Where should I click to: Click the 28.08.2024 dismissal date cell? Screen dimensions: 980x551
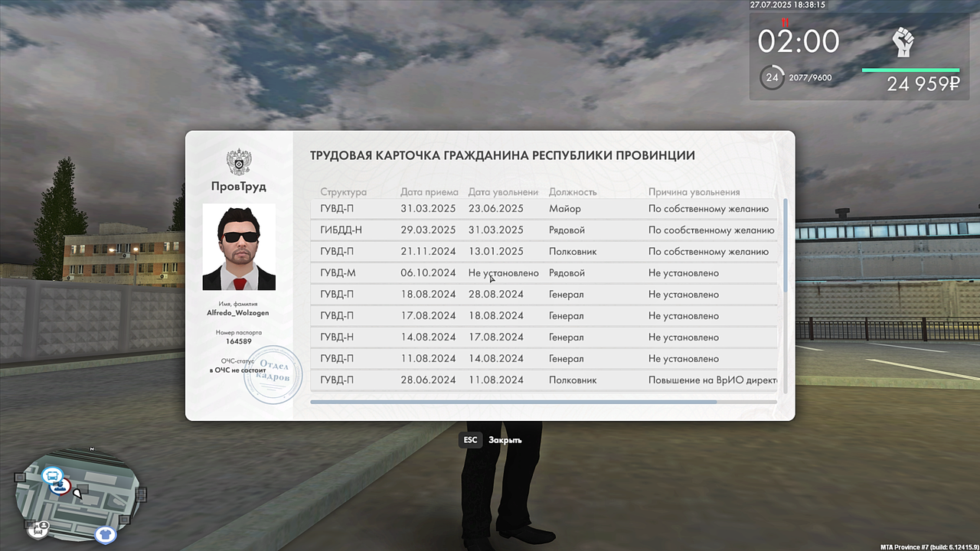point(496,295)
